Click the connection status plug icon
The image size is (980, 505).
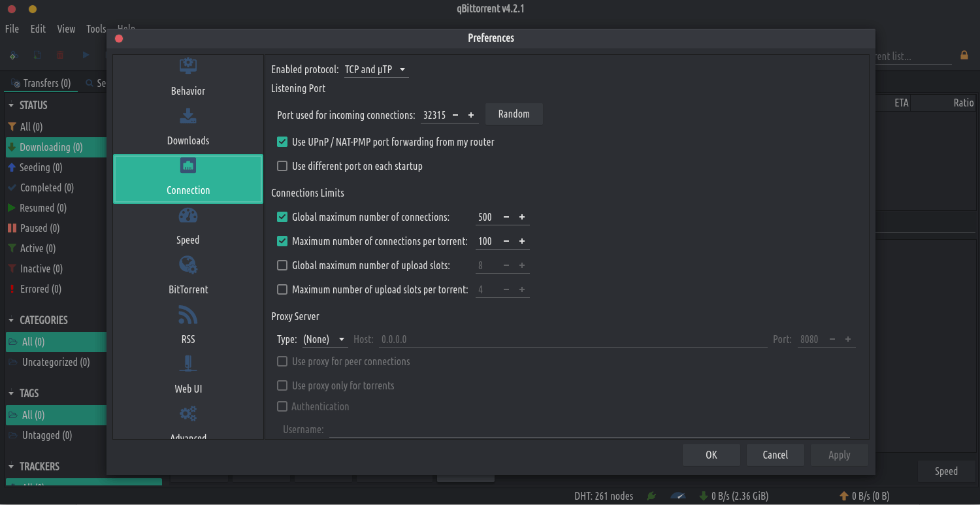(x=651, y=496)
